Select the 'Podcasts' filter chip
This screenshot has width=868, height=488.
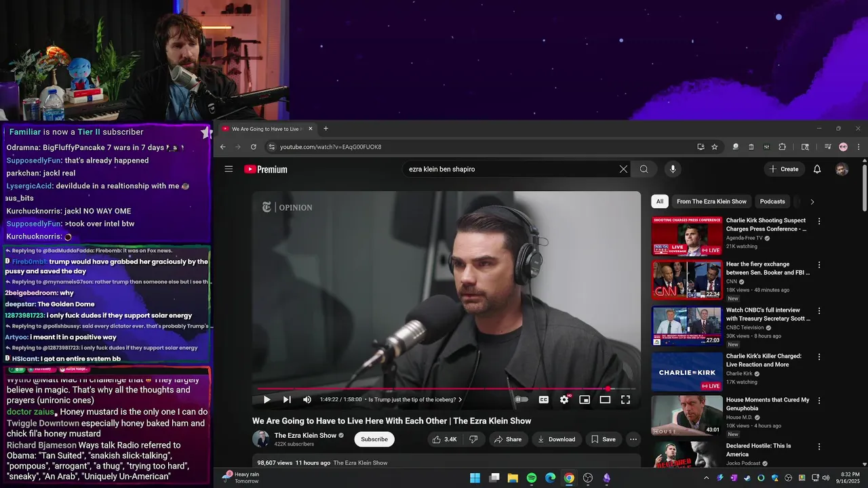[x=772, y=201]
